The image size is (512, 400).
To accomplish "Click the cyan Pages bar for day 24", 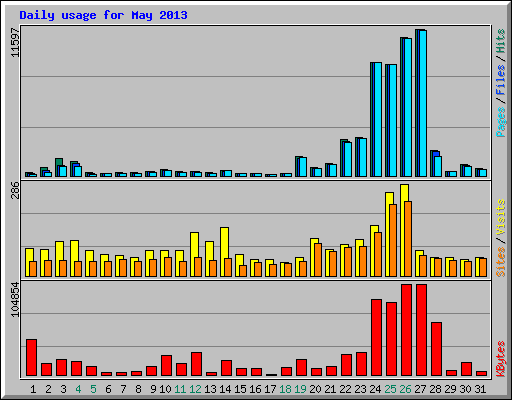I will pyautogui.click(x=378, y=119).
